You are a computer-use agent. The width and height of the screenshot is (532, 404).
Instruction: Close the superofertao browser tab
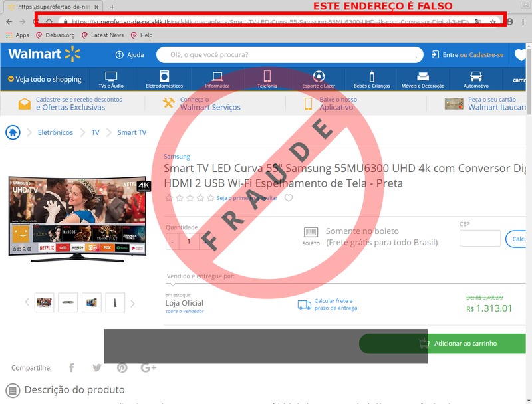[96, 7]
